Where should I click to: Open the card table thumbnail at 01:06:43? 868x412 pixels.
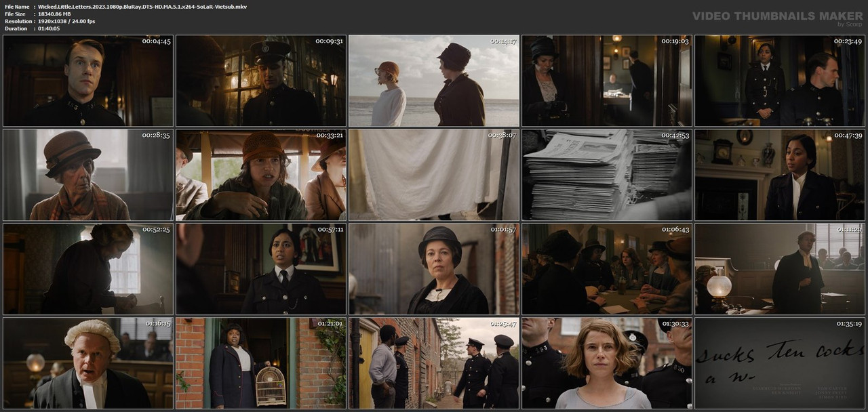pyautogui.click(x=607, y=269)
